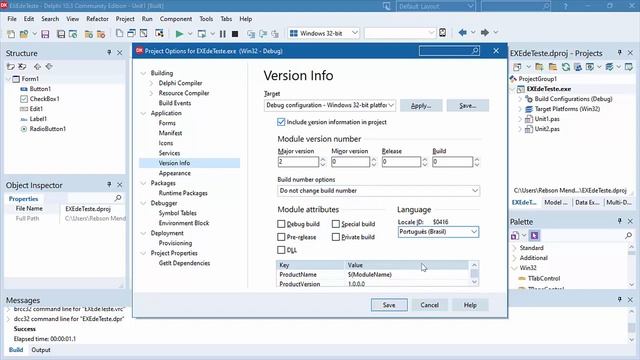Pin the Palette panel
640x360 pixels.
coord(620,221)
